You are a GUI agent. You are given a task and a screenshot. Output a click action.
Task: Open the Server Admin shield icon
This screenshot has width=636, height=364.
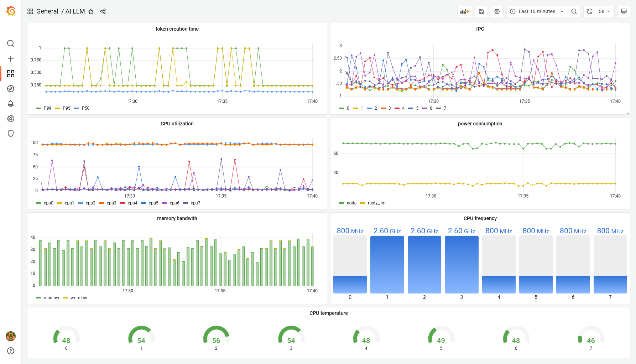(11, 134)
